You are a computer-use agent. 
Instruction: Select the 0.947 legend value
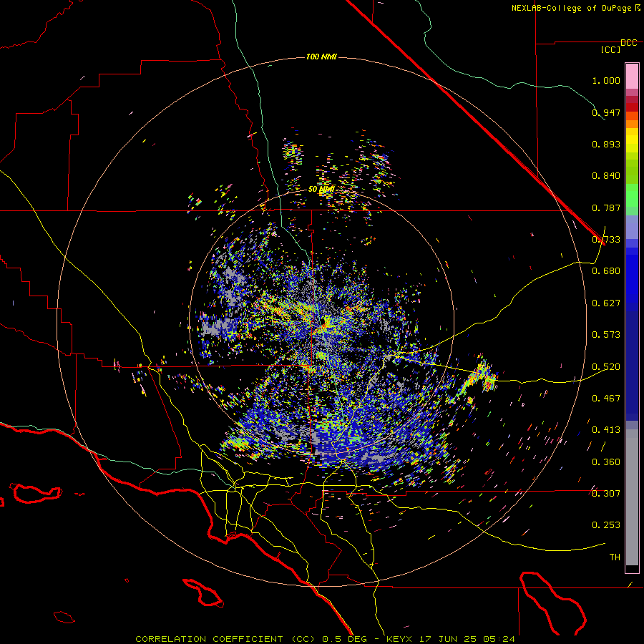(x=606, y=112)
